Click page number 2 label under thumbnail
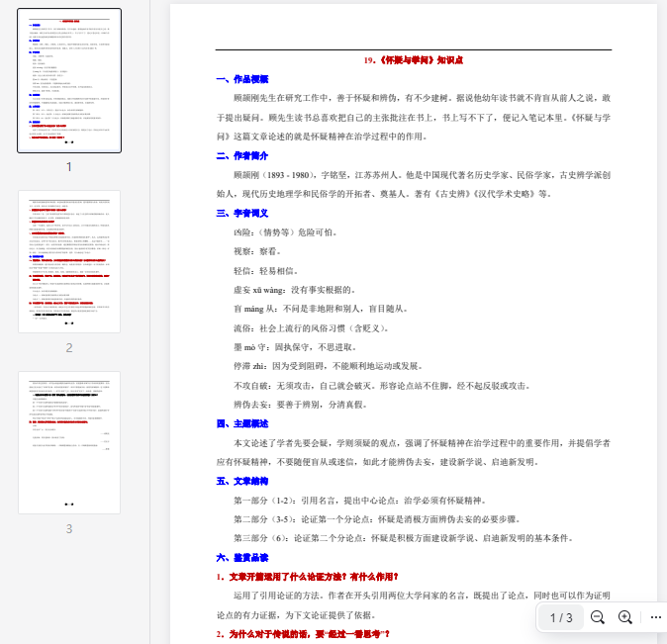The image size is (667, 644). click(69, 347)
